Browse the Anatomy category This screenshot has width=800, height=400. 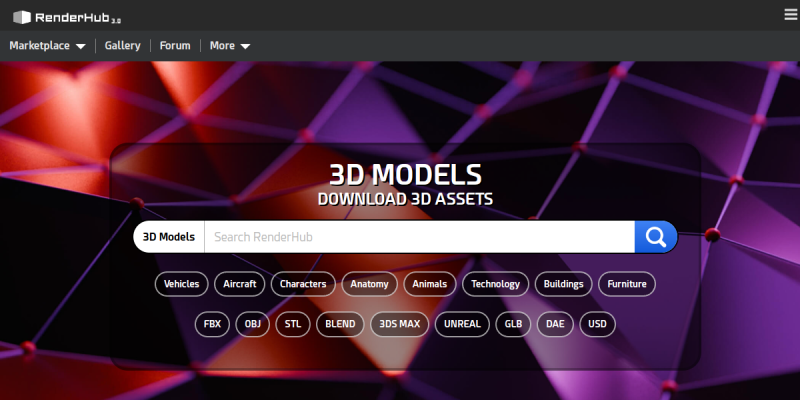(369, 284)
